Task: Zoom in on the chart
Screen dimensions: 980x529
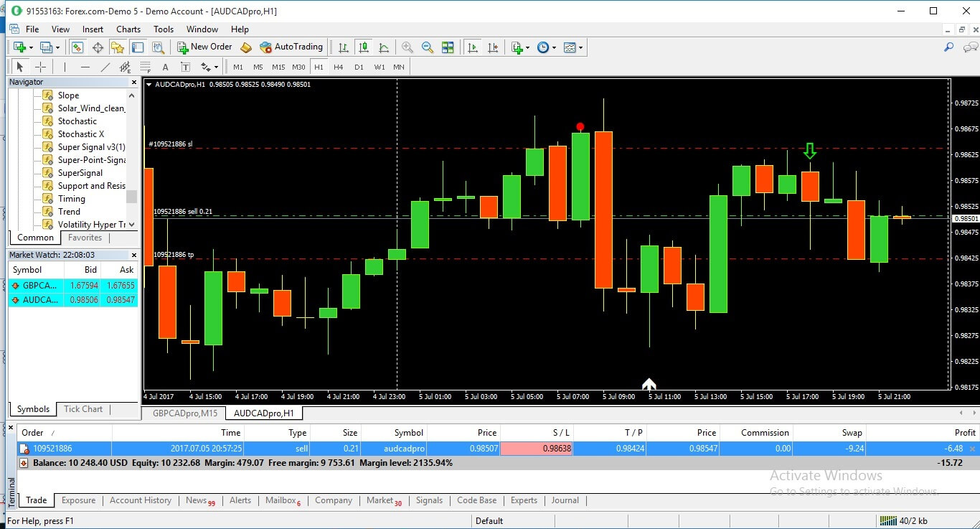Action: 407,47
